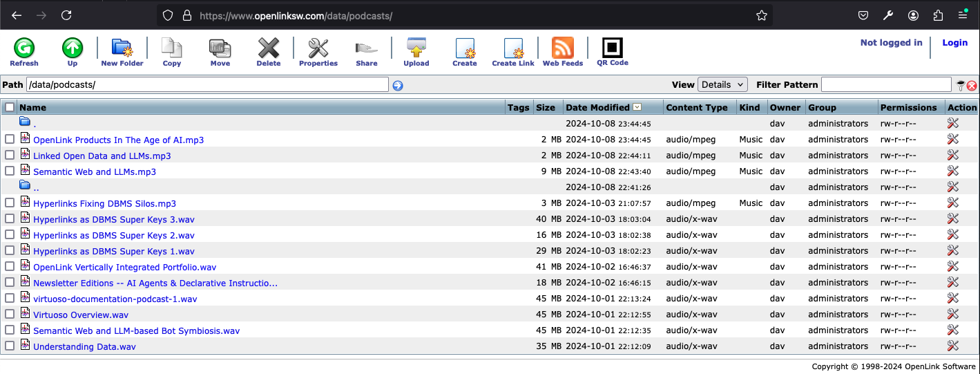
Task: Check Semantic Web and LLM-based Bot Symbiosis.wav
Action: pos(10,330)
